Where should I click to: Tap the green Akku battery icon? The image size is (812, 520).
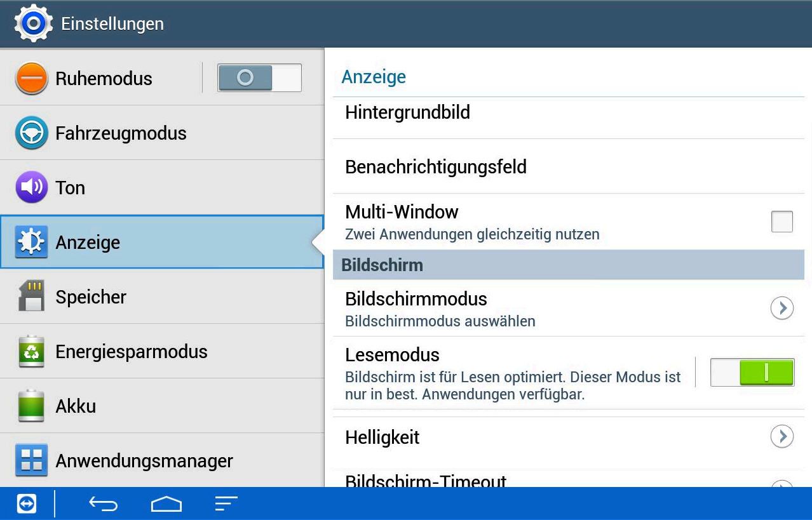[31, 406]
